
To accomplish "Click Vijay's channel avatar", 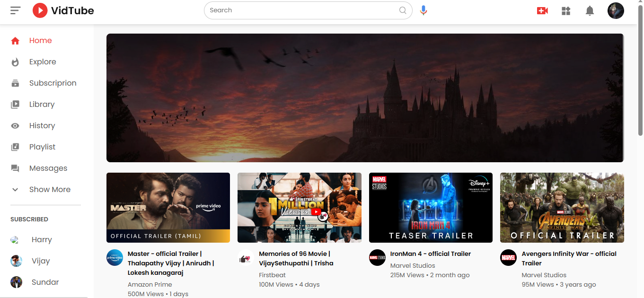I will coord(16,261).
